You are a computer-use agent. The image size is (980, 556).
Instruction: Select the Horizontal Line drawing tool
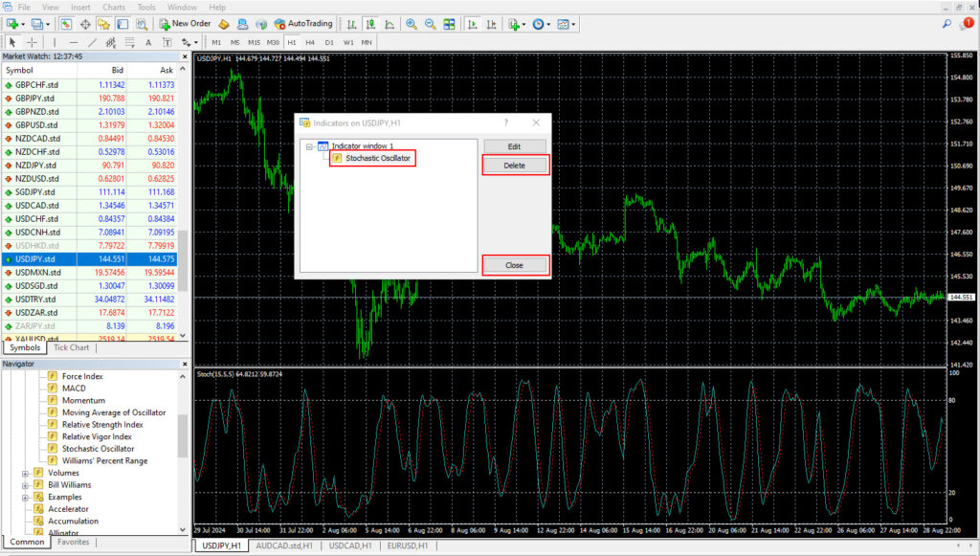74,42
